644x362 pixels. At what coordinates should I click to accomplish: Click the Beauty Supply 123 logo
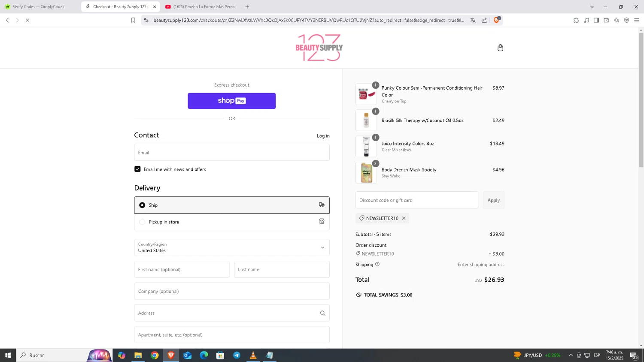pyautogui.click(x=319, y=48)
